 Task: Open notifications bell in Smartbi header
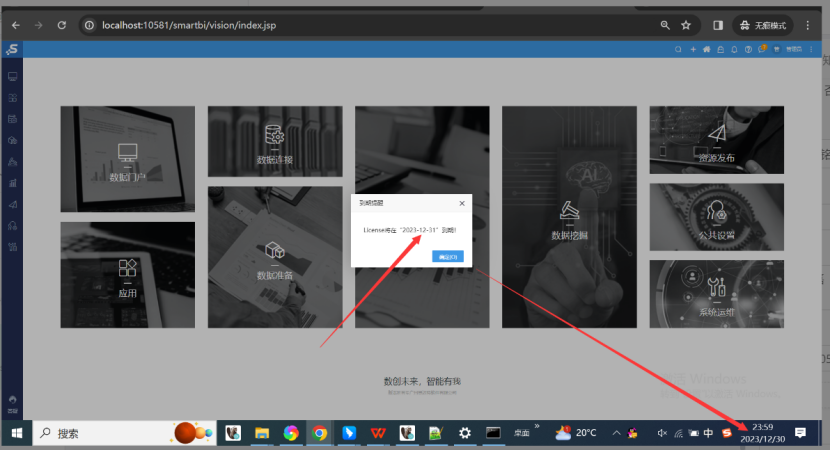pyautogui.click(x=734, y=49)
